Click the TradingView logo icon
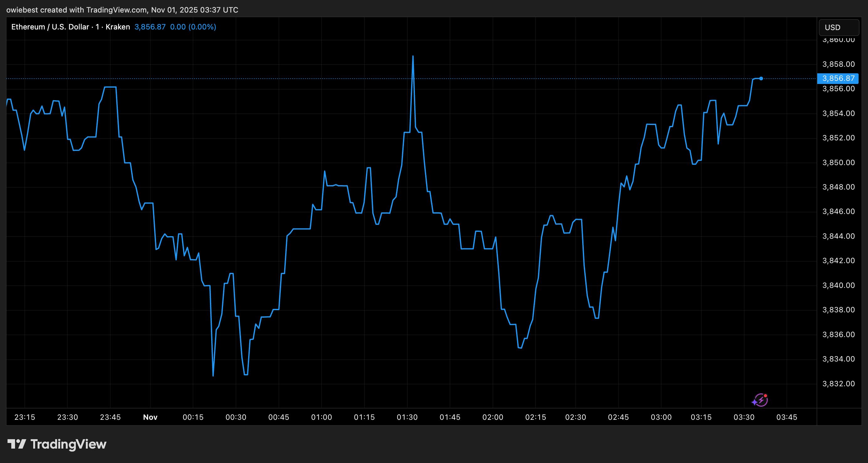This screenshot has width=868, height=463. (x=17, y=444)
